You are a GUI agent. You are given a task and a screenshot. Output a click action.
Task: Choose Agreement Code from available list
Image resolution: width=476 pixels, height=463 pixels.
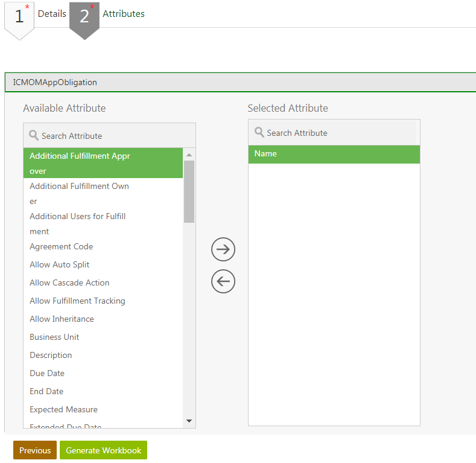point(62,246)
